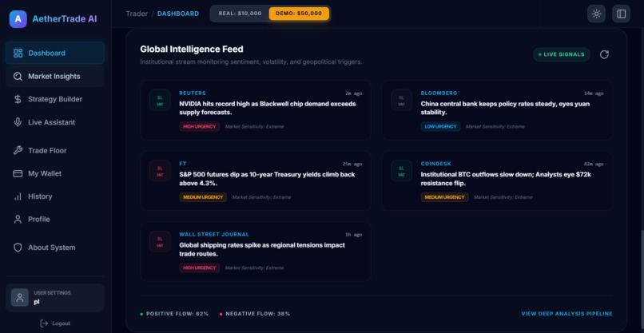
Task: Toggle light theme with the sun icon
Action: (x=596, y=14)
